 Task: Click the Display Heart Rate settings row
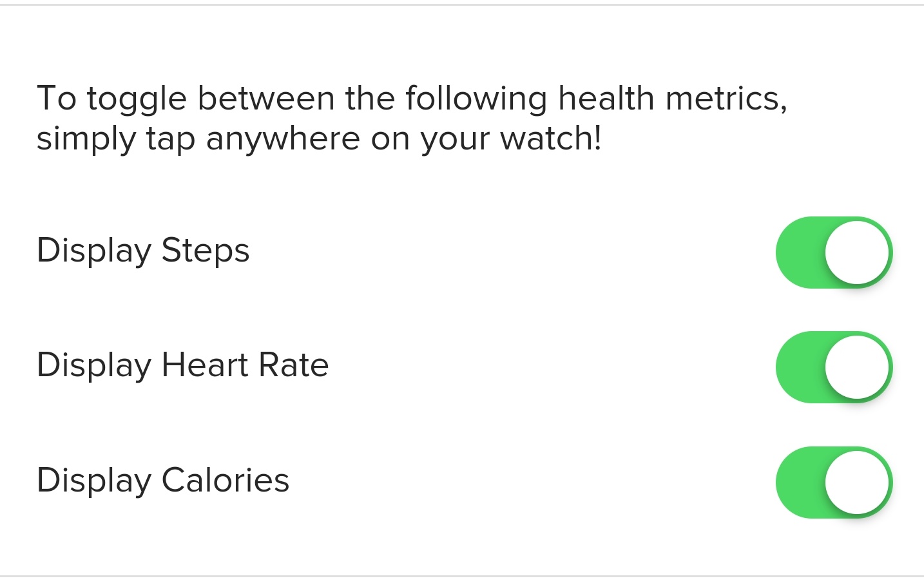(x=451, y=367)
